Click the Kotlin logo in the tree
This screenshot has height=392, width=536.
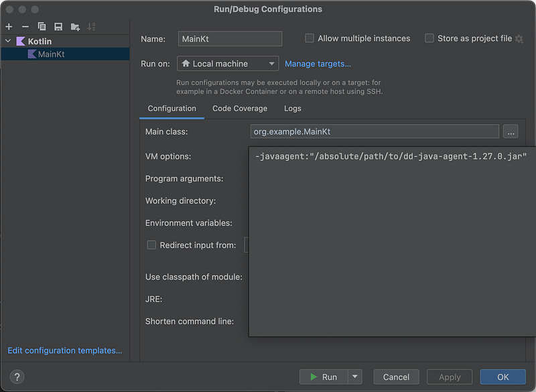pyautogui.click(x=21, y=42)
